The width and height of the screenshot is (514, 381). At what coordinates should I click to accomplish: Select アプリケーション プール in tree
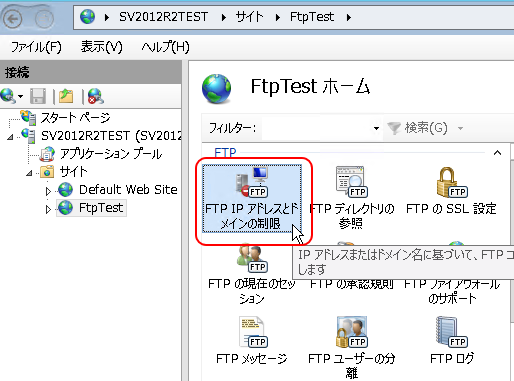[x=111, y=154]
